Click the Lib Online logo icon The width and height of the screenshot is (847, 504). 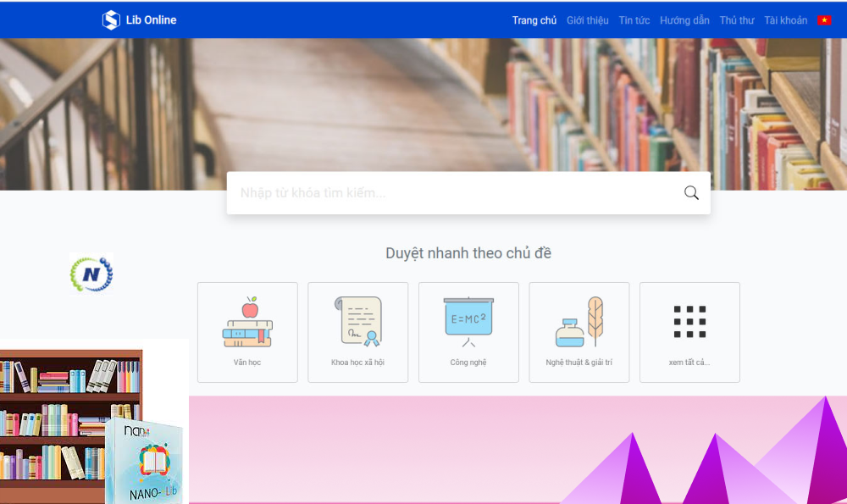tap(111, 20)
